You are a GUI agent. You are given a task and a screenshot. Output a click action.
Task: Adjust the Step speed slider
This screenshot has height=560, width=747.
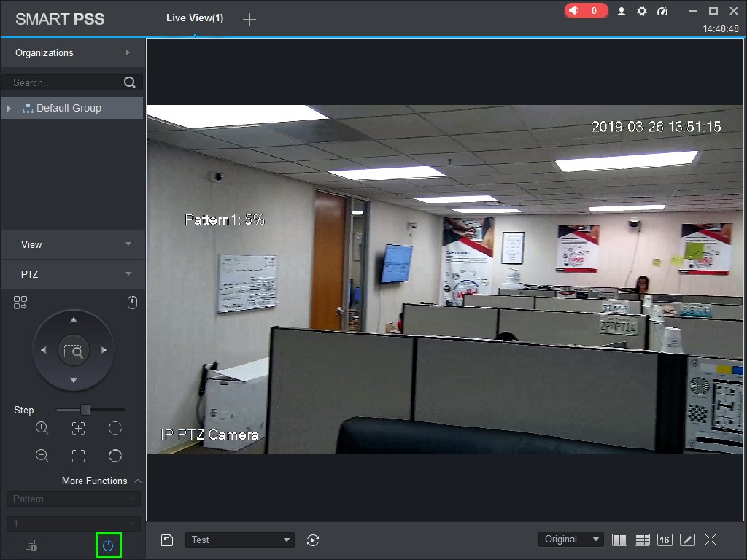click(x=85, y=410)
